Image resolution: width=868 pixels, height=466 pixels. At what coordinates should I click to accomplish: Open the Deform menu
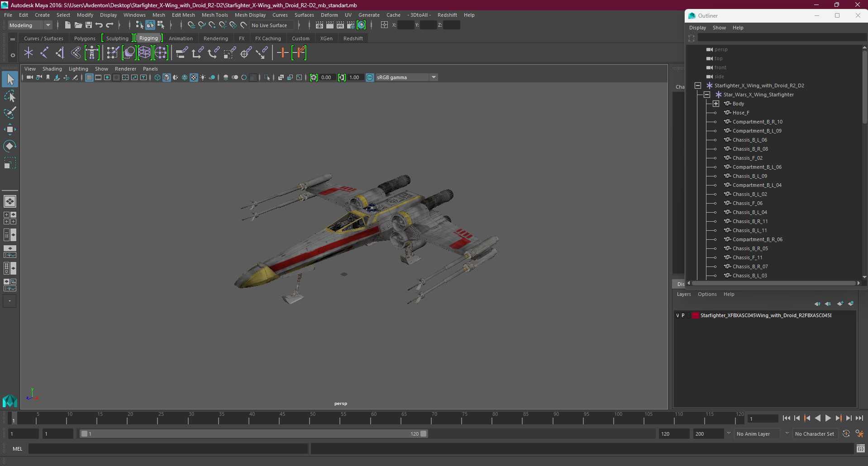(329, 15)
